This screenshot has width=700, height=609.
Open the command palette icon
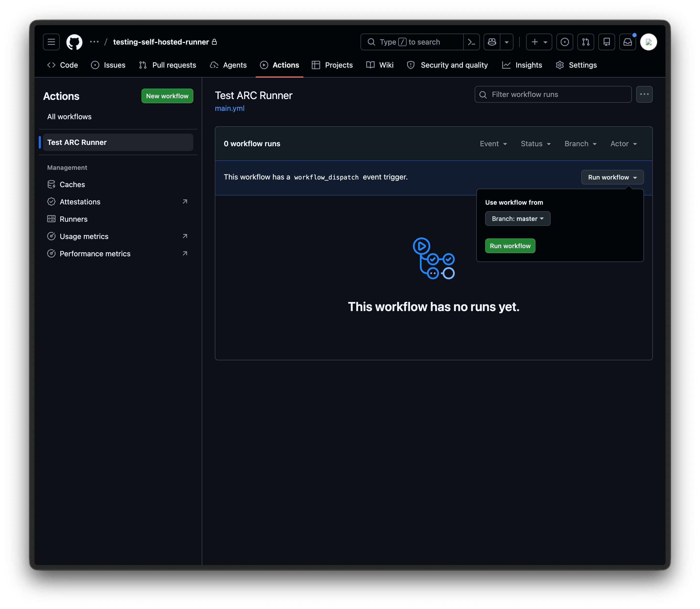472,42
